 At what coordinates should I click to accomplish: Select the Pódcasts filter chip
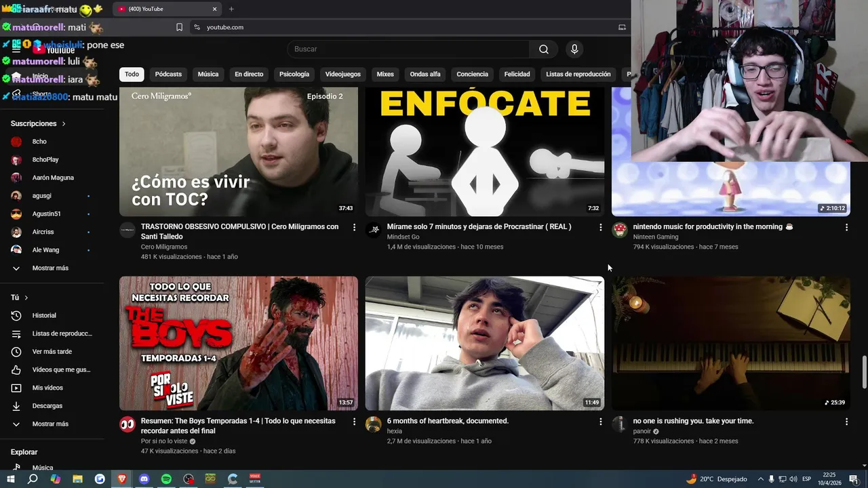tap(168, 74)
